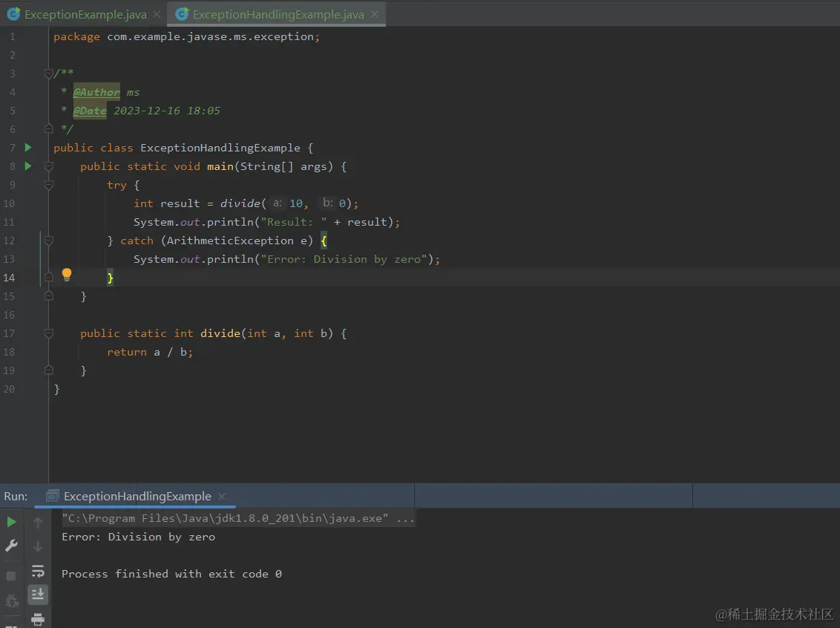Click the divide method name on line 17
This screenshot has height=628, width=840.
click(220, 333)
